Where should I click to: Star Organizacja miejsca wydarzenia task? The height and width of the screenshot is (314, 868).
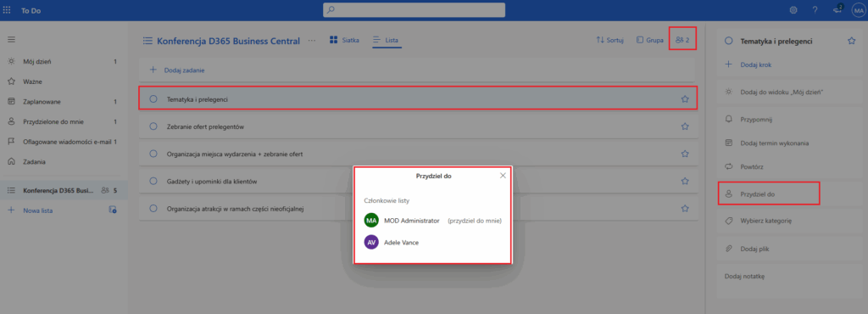tap(685, 154)
